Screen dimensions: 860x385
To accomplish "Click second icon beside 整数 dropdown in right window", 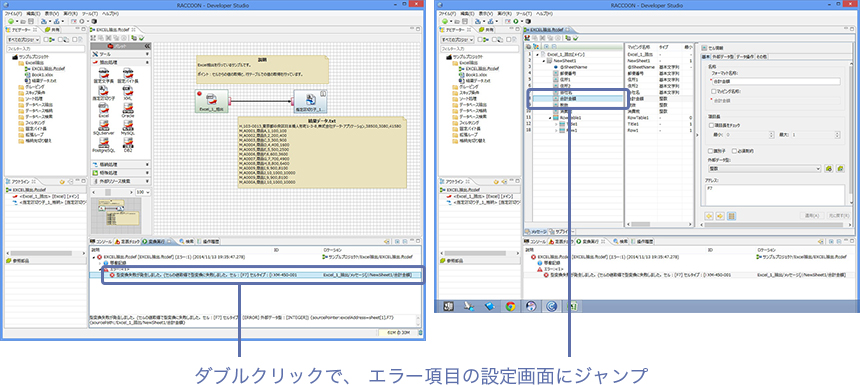I will (x=841, y=168).
